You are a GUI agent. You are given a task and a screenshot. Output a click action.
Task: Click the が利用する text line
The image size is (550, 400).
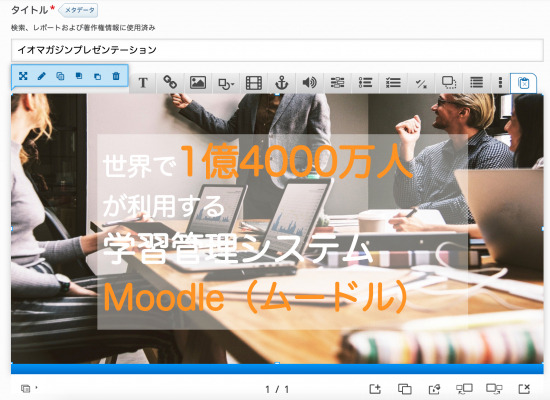[x=163, y=205]
